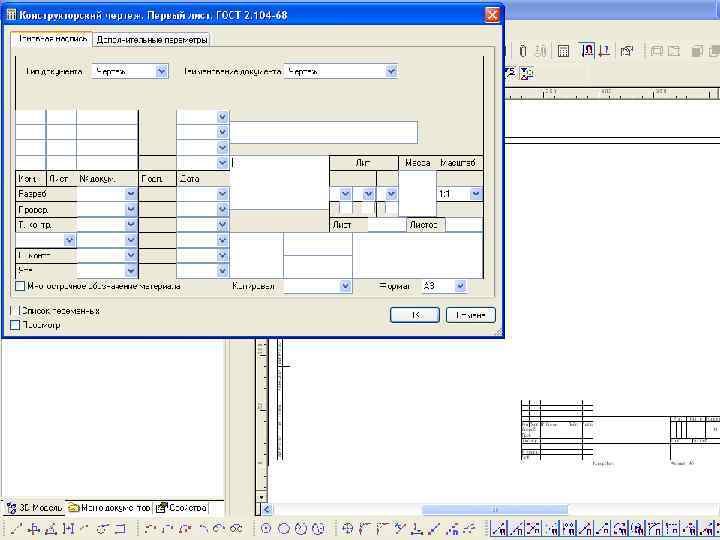Click the horizontal scrollbar left arrow

[x=267, y=509]
